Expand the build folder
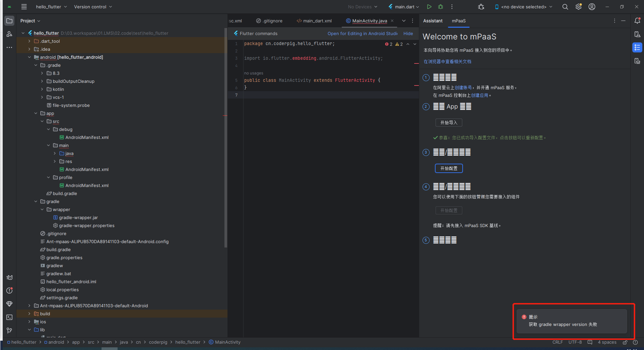 pyautogui.click(x=29, y=314)
